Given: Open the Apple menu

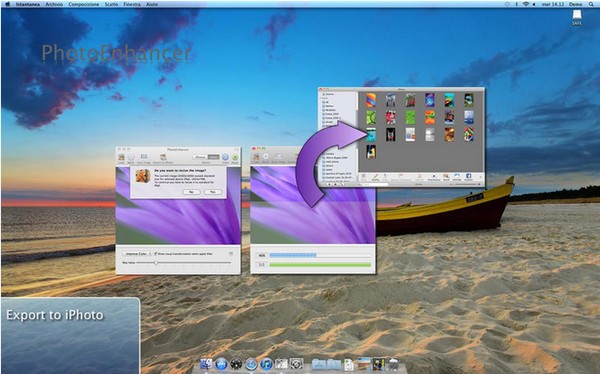Looking at the screenshot, I should pyautogui.click(x=7, y=4).
